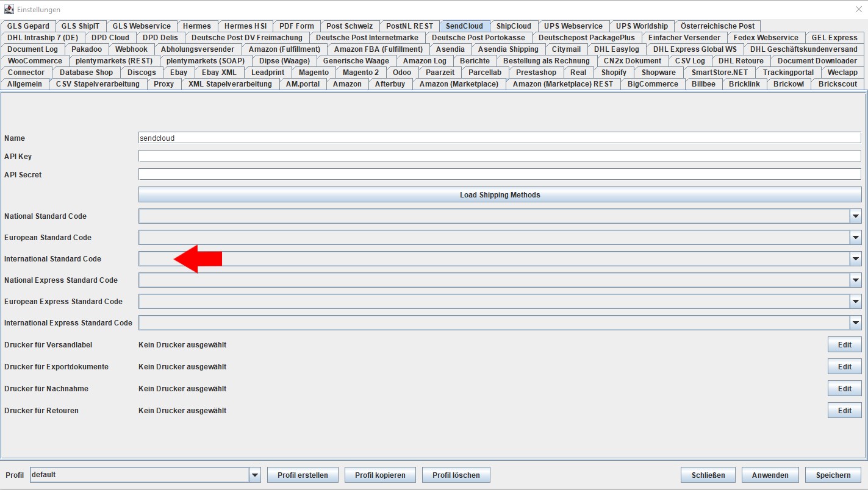Viewport: 868px width, 490px height.
Task: Expand National Express Standard Code dropdown
Action: coord(856,280)
